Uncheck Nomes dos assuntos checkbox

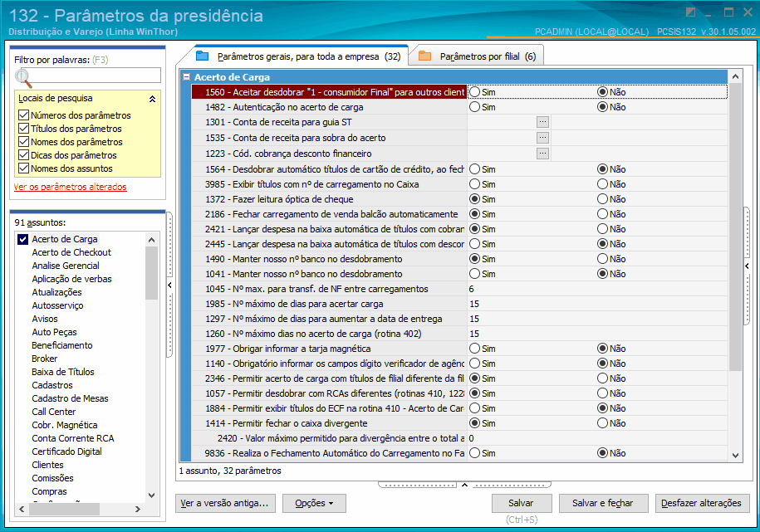pos(23,168)
